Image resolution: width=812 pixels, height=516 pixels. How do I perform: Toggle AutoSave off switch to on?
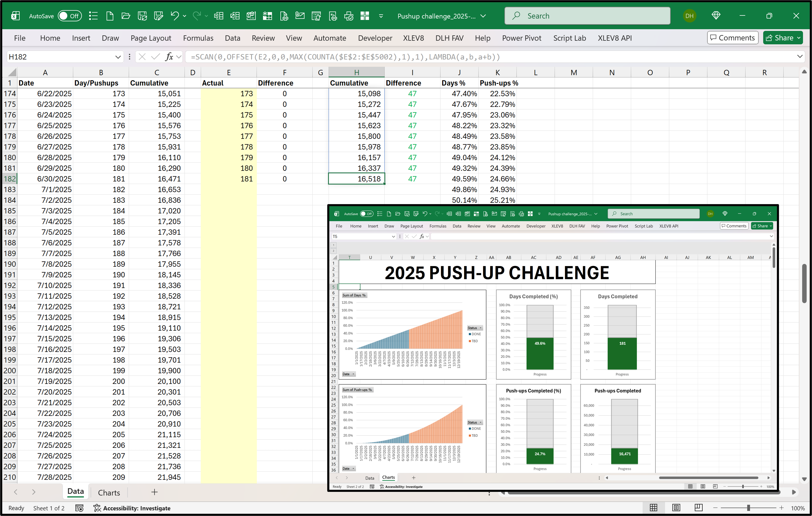click(70, 16)
